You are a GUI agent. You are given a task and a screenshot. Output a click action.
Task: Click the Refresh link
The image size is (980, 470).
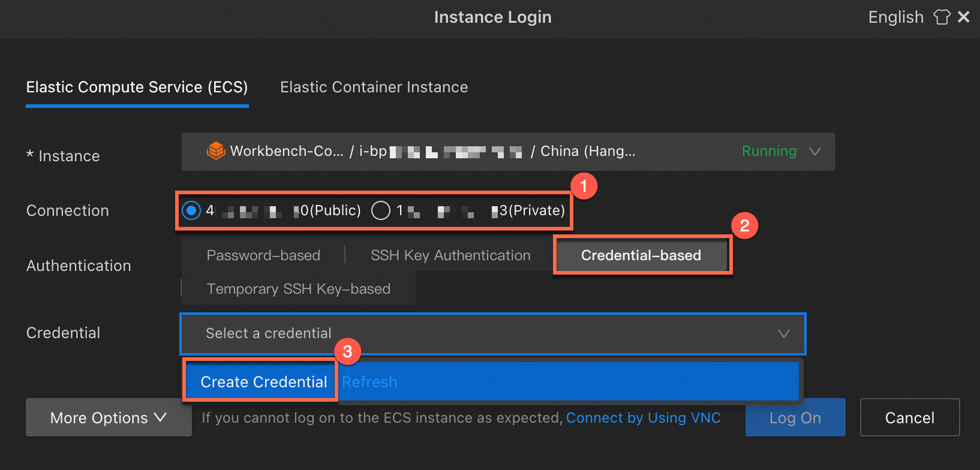(x=369, y=382)
